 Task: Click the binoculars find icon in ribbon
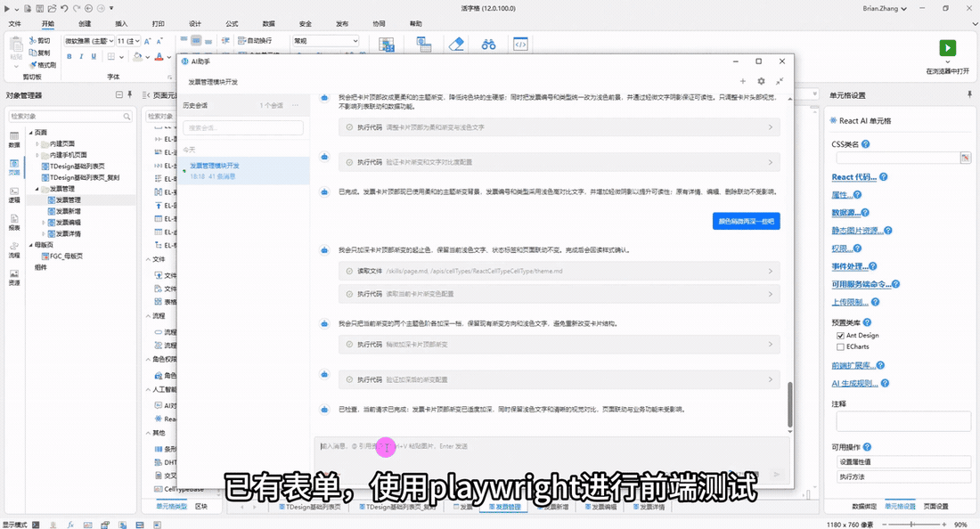(x=489, y=45)
